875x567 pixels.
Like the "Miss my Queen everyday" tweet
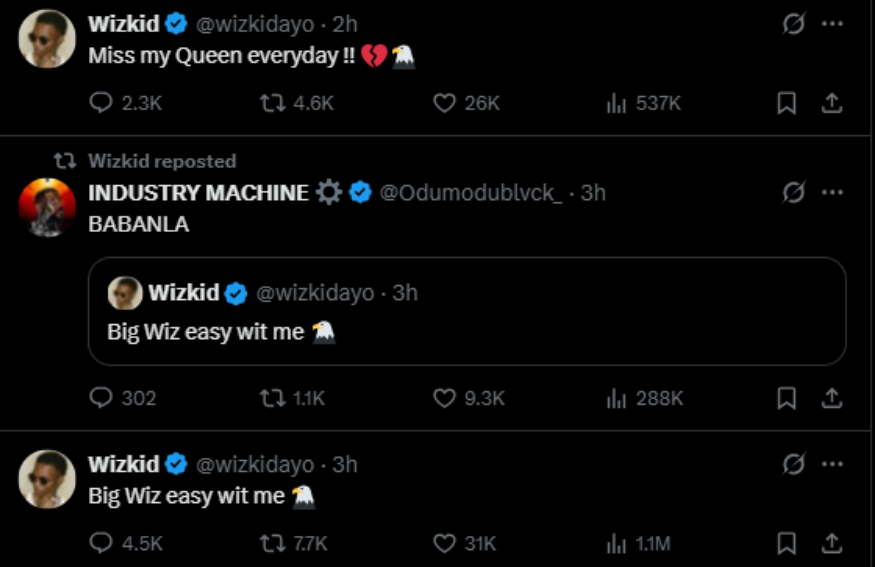click(x=445, y=103)
